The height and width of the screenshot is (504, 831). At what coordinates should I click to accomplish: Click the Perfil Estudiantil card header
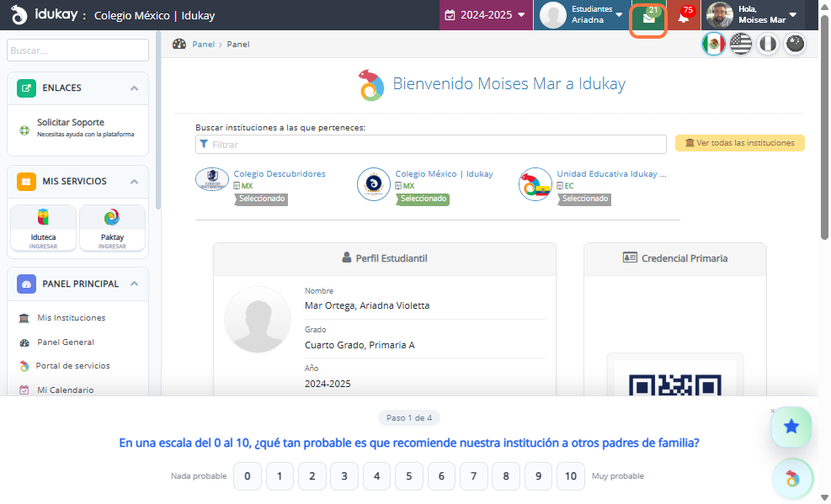[385, 258]
